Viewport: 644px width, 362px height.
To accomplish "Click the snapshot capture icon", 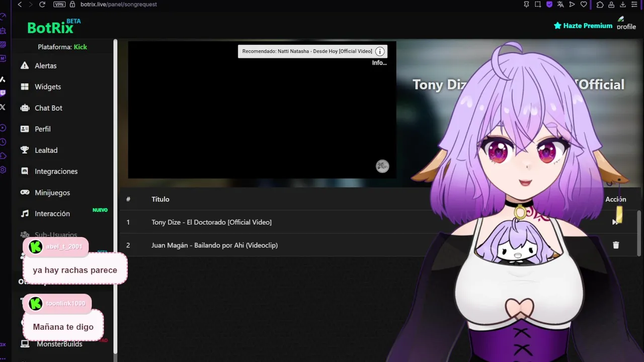I will [538, 5].
